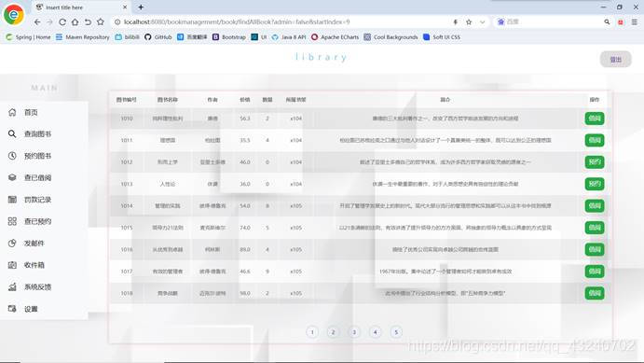Screen dimensions: 644x363
Task: Click 预约 button for book 1012
Action: 595,162
